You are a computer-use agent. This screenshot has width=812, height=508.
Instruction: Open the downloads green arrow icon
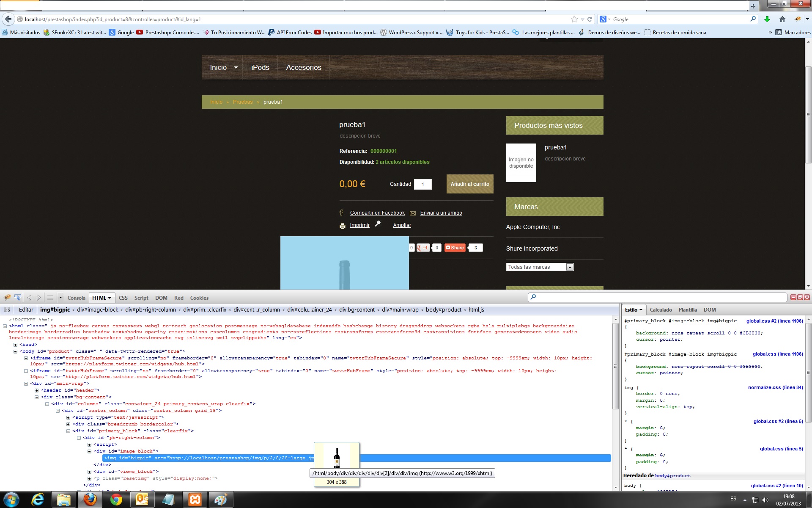[767, 19]
